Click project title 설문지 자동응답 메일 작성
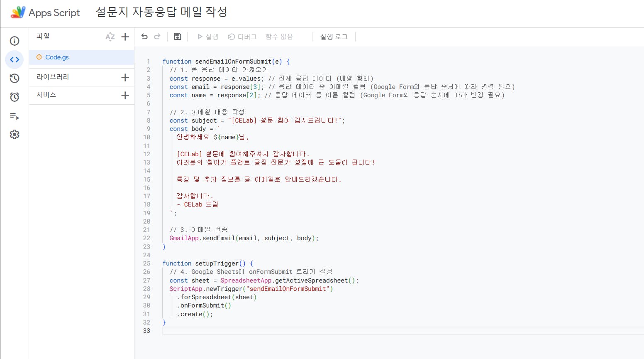 [161, 12]
